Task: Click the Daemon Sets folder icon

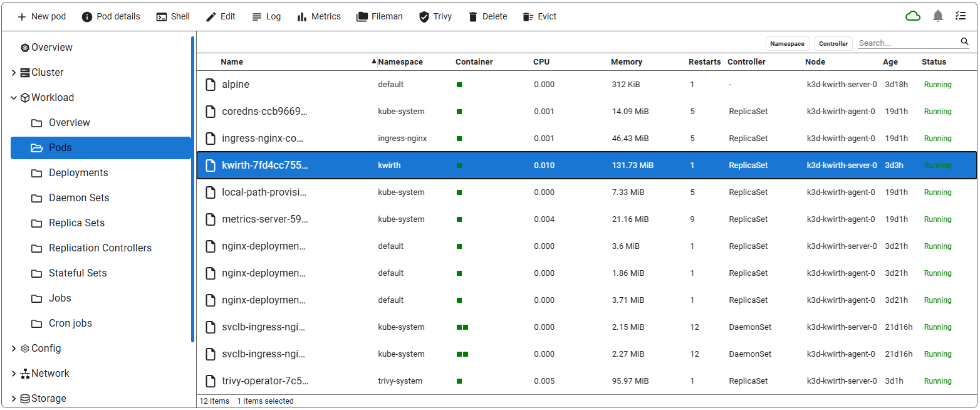Action: pos(37,198)
